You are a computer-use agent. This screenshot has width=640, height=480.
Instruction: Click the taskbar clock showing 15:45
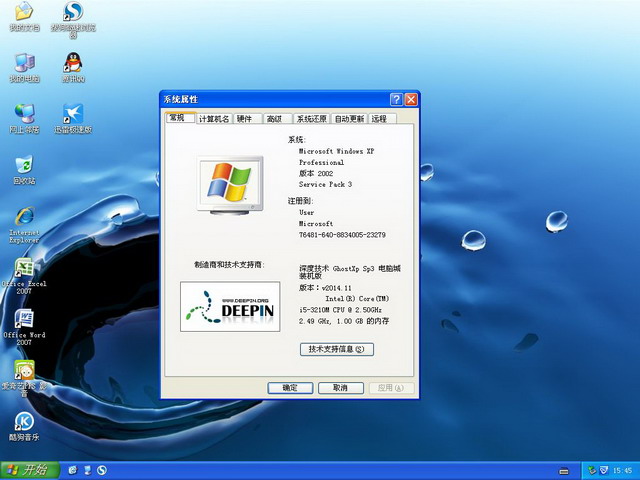click(622, 471)
